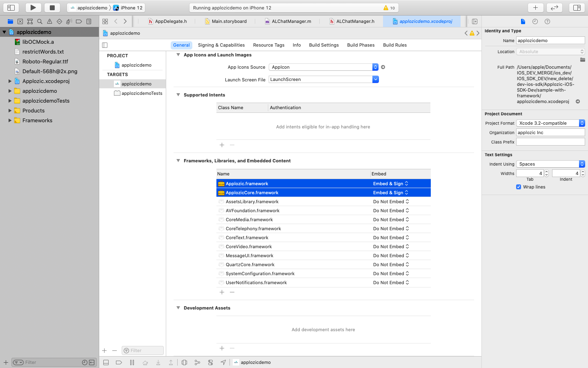Open the Symbol navigator
The width and height of the screenshot is (588, 368).
point(30,21)
